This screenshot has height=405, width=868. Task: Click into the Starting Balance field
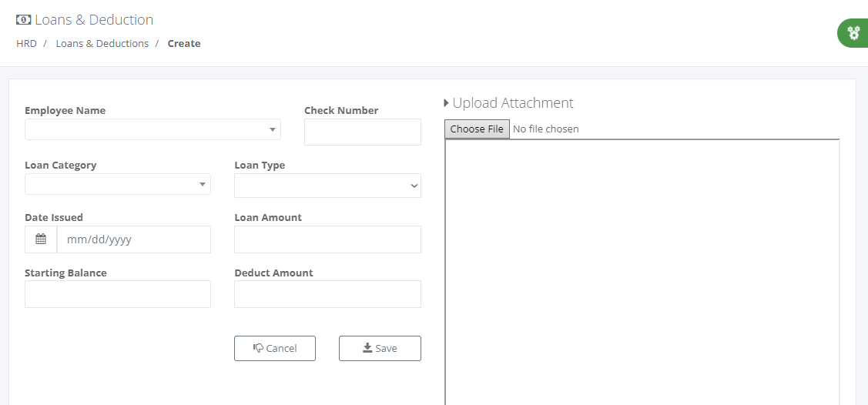pos(118,294)
